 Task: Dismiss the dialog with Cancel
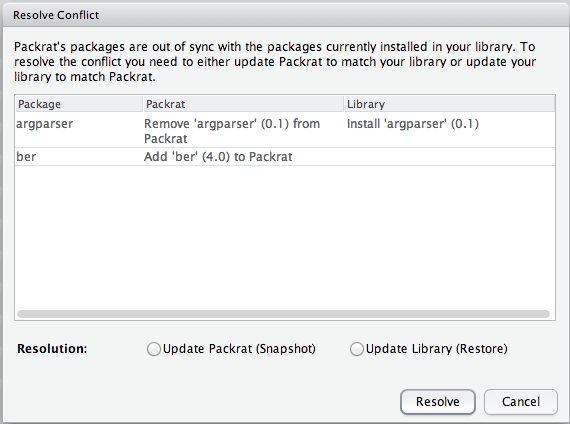(521, 401)
